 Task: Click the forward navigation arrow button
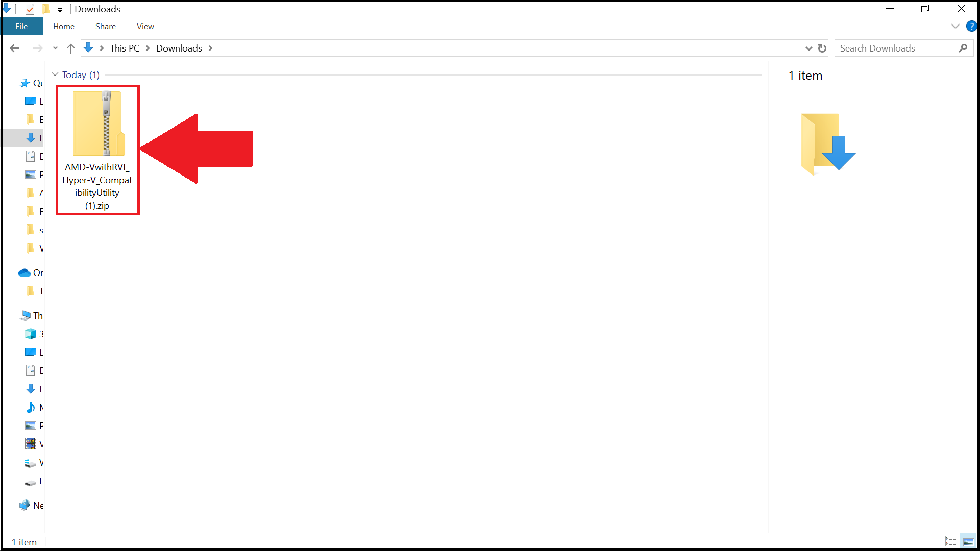(x=37, y=48)
